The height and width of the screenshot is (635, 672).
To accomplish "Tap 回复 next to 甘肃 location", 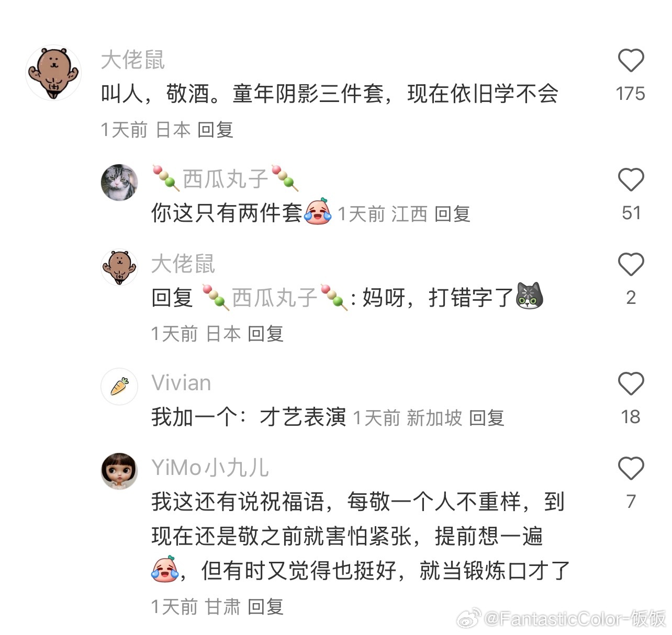I will click(265, 607).
